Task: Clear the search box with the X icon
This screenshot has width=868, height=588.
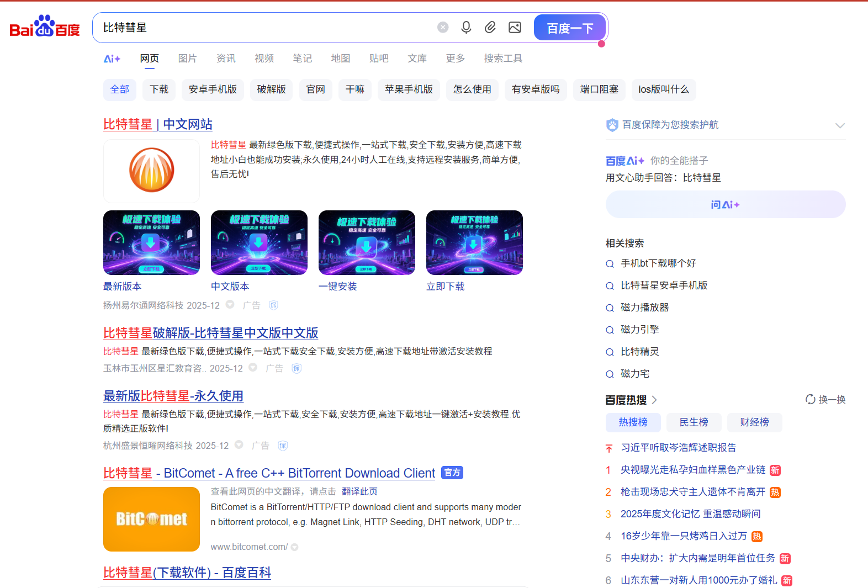Action: click(x=443, y=28)
